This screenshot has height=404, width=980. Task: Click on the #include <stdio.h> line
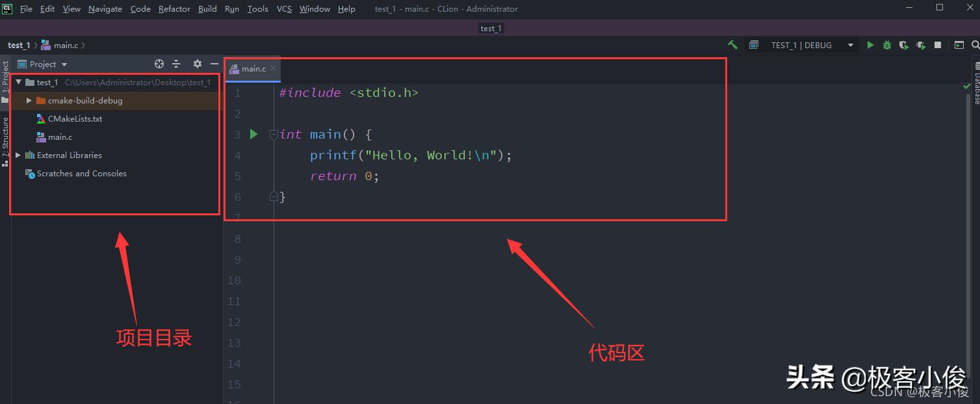click(349, 93)
